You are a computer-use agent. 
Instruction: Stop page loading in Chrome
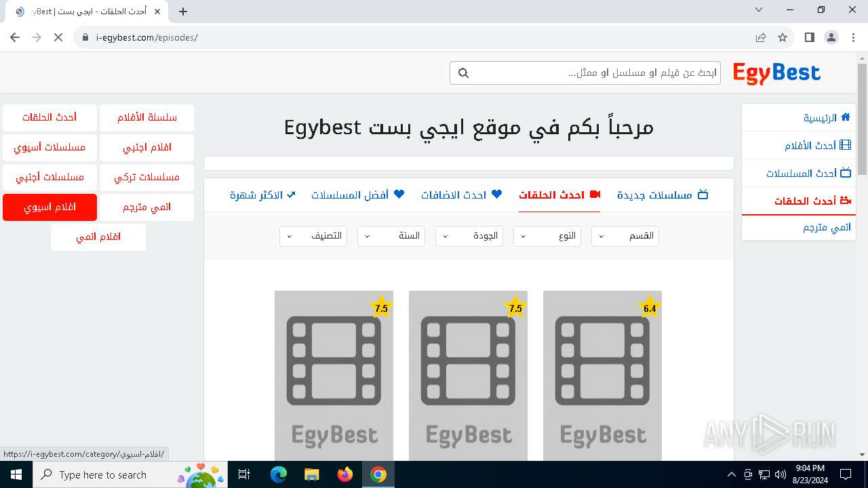coord(58,37)
